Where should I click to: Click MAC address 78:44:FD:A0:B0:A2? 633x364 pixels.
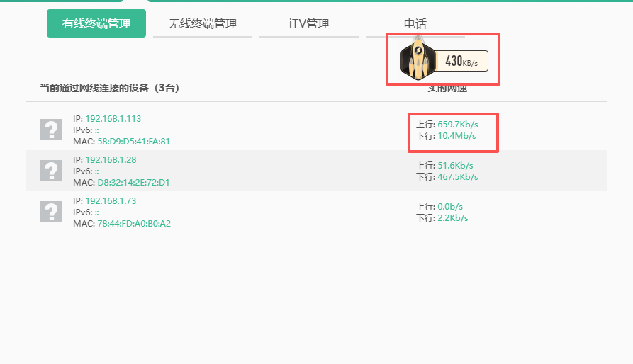(x=133, y=224)
